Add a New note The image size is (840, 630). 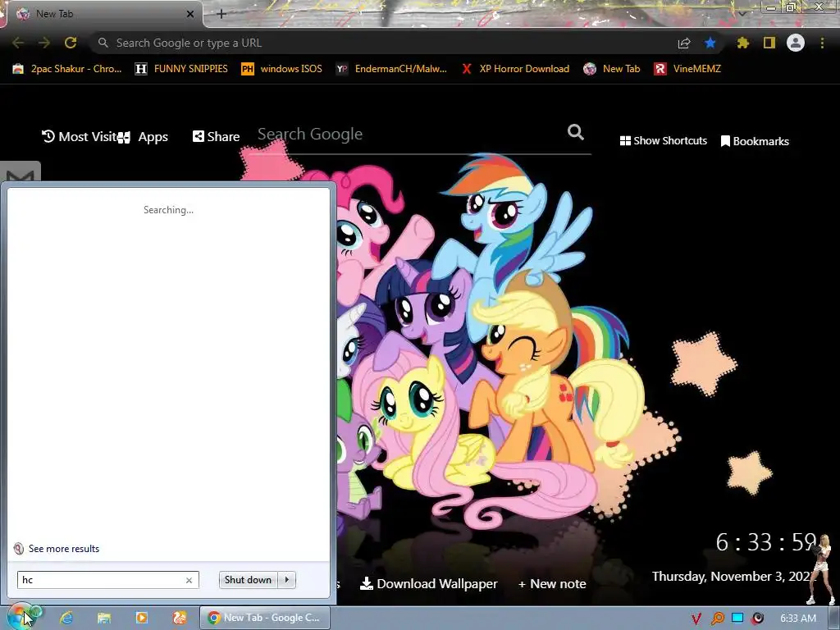(x=552, y=583)
